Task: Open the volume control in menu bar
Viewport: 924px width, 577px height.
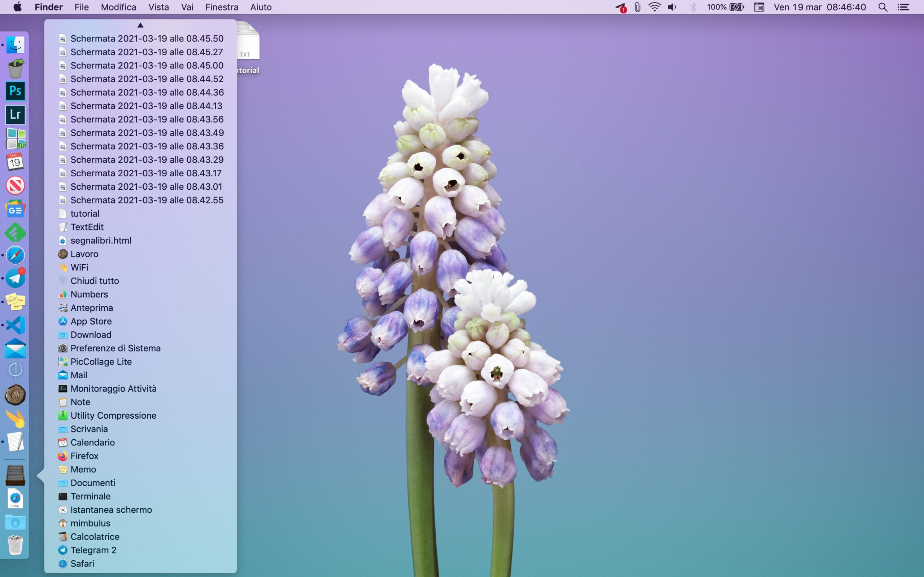Action: pos(672,7)
